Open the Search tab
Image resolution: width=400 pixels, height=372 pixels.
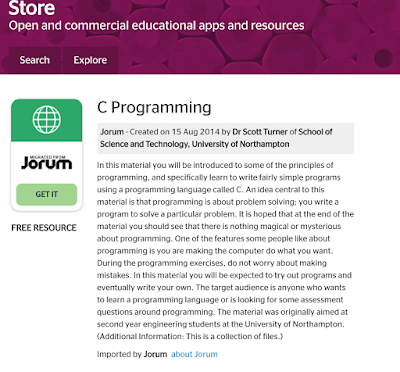point(35,60)
